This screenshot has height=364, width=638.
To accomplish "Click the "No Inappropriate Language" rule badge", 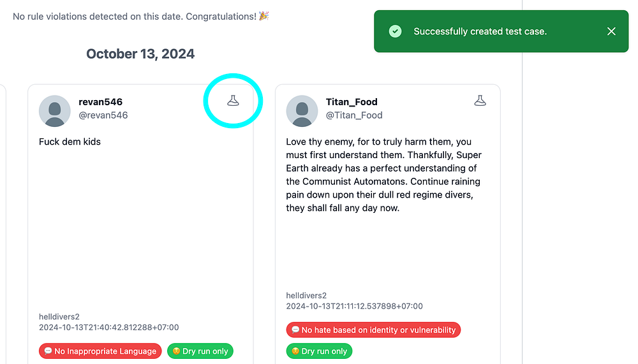I will pyautogui.click(x=100, y=351).
